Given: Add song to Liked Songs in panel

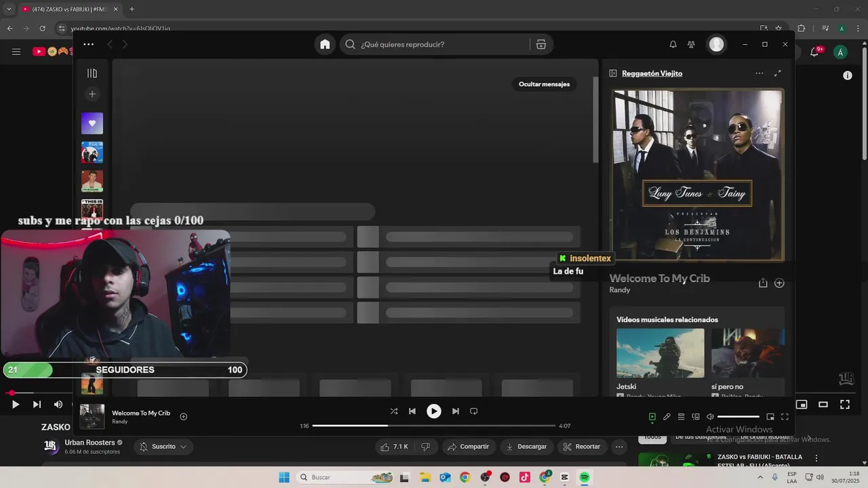Looking at the screenshot, I should 779,283.
